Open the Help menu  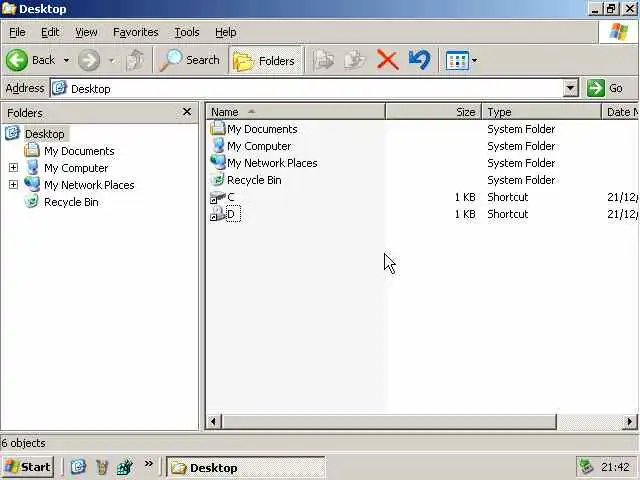(225, 32)
